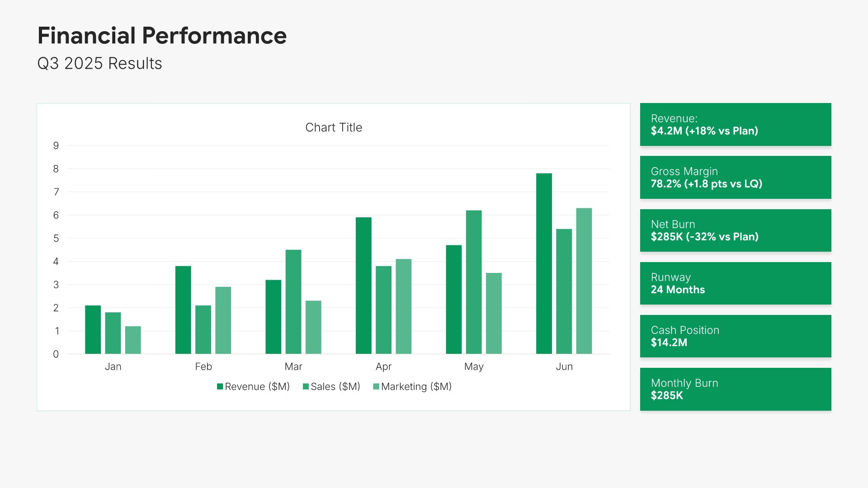Viewport: 868px width, 488px height.
Task: Select the Feb axis label
Action: tap(203, 366)
